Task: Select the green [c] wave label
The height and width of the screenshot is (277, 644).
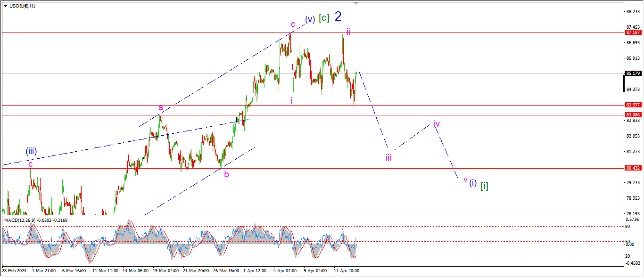Action: point(324,18)
